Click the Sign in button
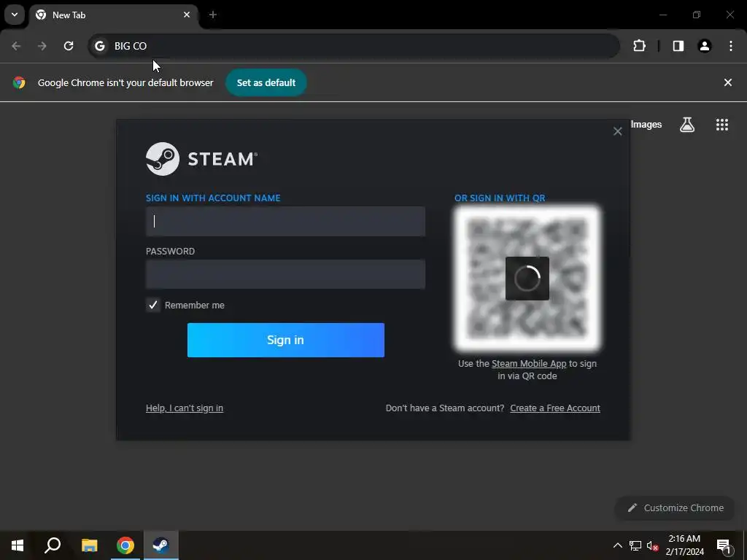The height and width of the screenshot is (560, 747). (286, 340)
